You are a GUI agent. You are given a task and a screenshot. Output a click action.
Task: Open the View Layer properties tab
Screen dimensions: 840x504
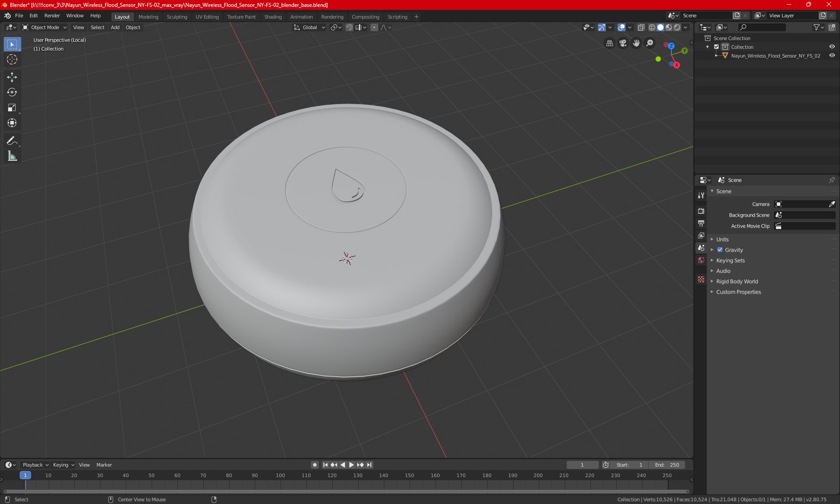(x=701, y=236)
